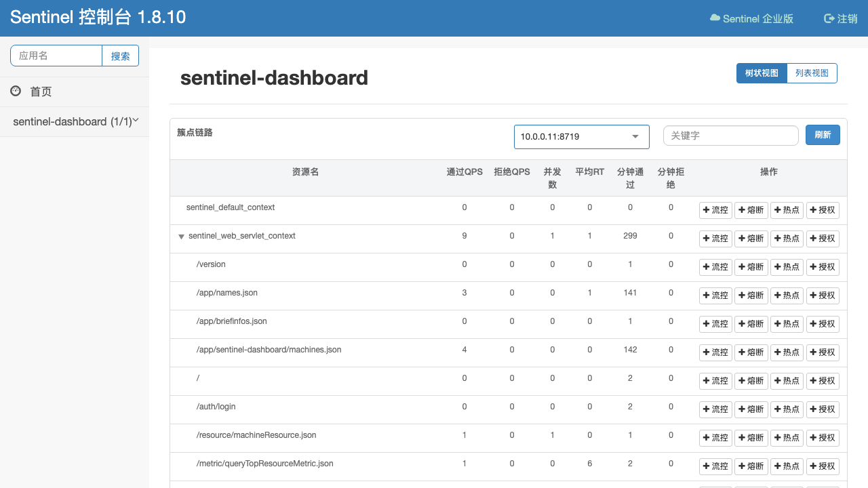This screenshot has height=488, width=868.
Task: Click the 注销 logout icon
Action: coord(829,18)
